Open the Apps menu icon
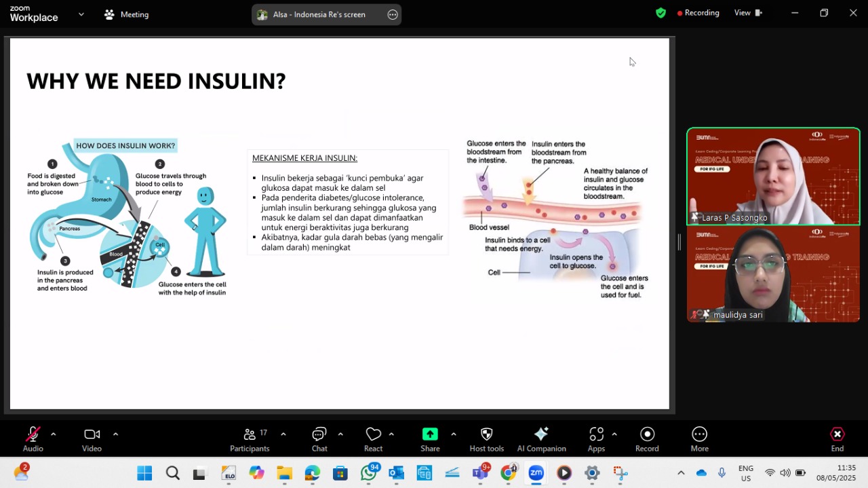 point(596,439)
